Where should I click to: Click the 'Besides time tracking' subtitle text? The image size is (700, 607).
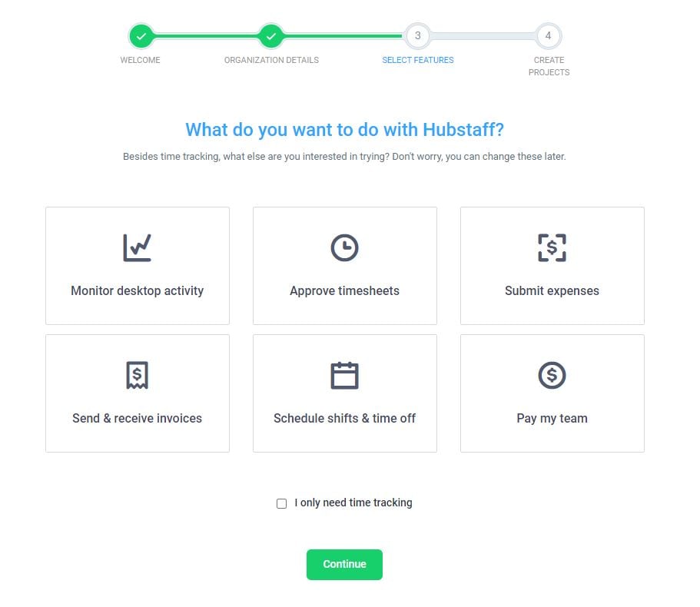point(344,157)
